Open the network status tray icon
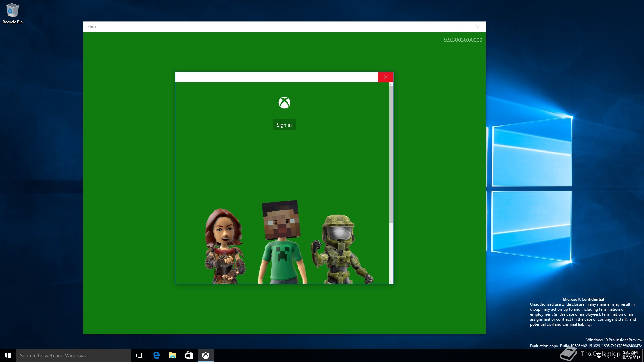The image size is (644, 362). 599,355
